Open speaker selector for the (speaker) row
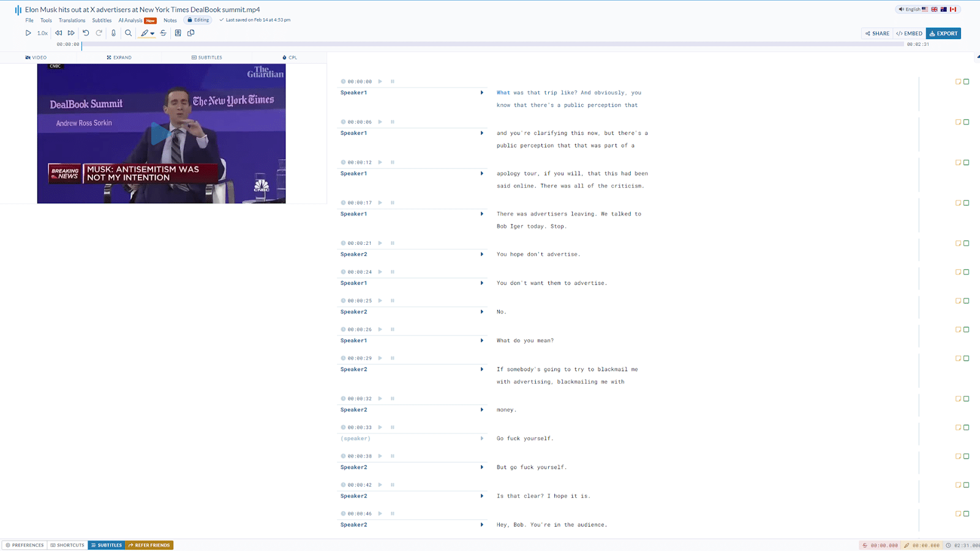980x551 pixels. (482, 438)
